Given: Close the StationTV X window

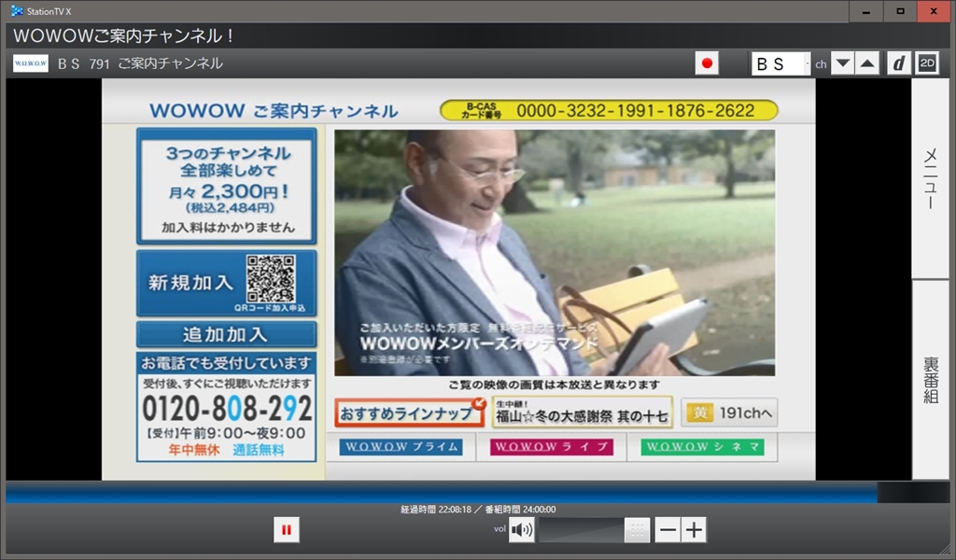Looking at the screenshot, I should pyautogui.click(x=934, y=11).
